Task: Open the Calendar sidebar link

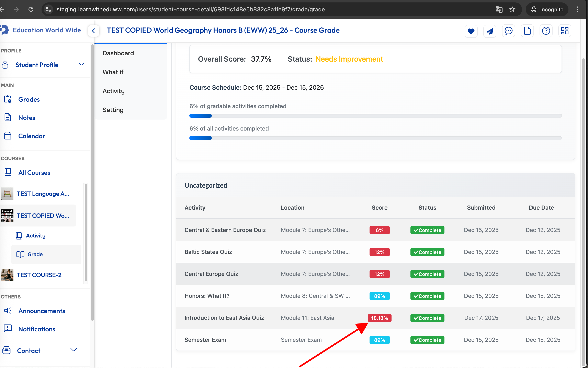Action: pos(32,136)
